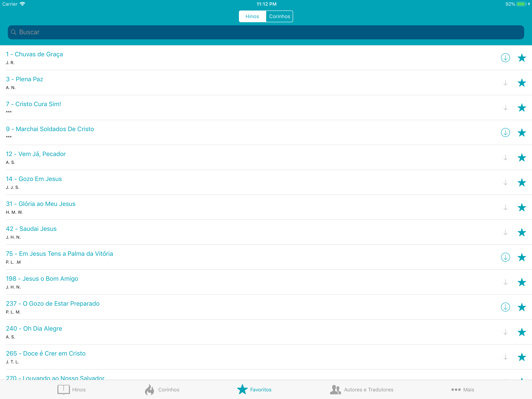Download audio for Vem Já, Pecador
Viewport: 532px width, 399px height.
point(505,158)
